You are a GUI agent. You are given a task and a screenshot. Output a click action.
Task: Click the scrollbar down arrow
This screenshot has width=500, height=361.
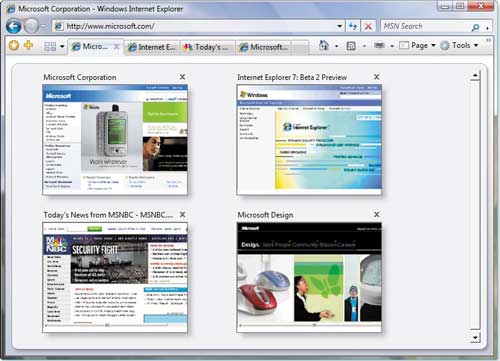click(475, 337)
